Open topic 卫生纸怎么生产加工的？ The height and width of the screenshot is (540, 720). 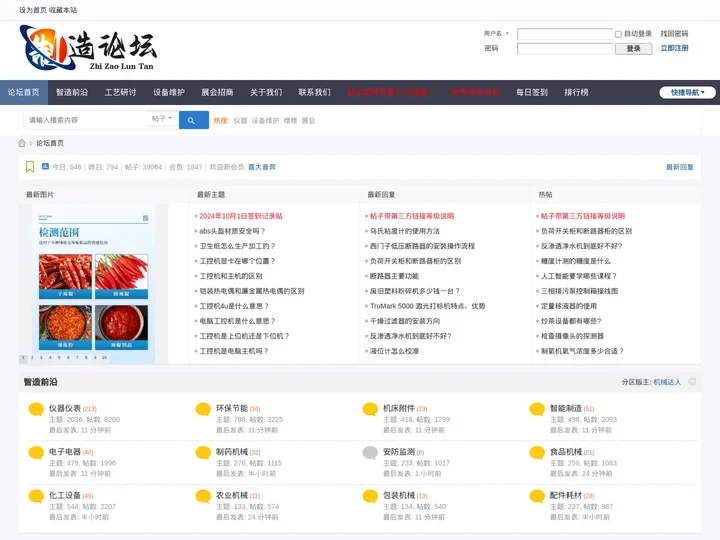(237, 246)
